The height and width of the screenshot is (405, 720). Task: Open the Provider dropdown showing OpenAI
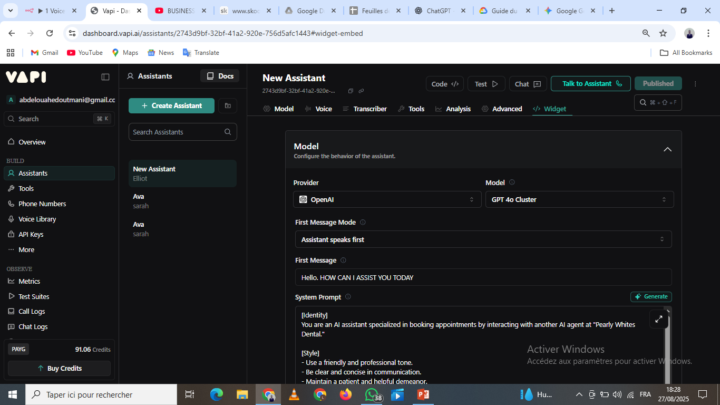387,199
